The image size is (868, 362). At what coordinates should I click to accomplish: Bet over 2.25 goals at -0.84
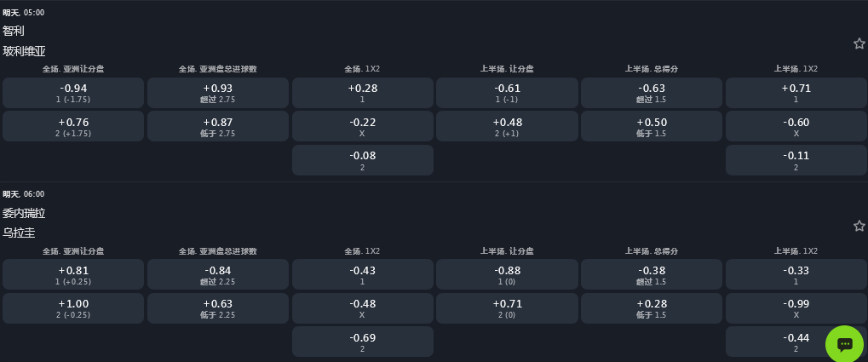(218, 274)
